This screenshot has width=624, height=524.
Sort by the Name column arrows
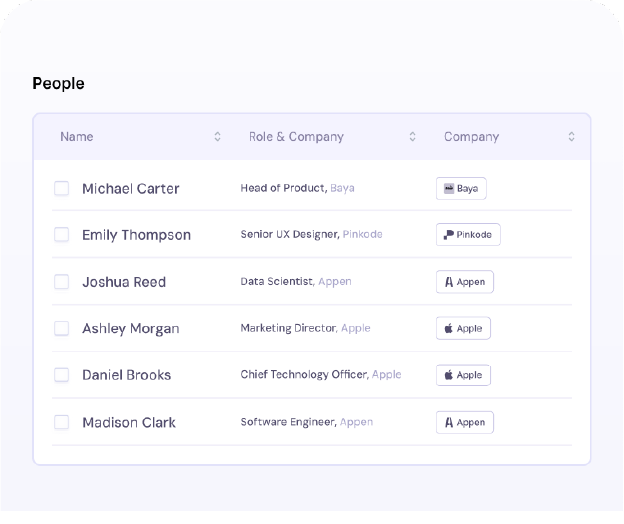click(x=218, y=137)
